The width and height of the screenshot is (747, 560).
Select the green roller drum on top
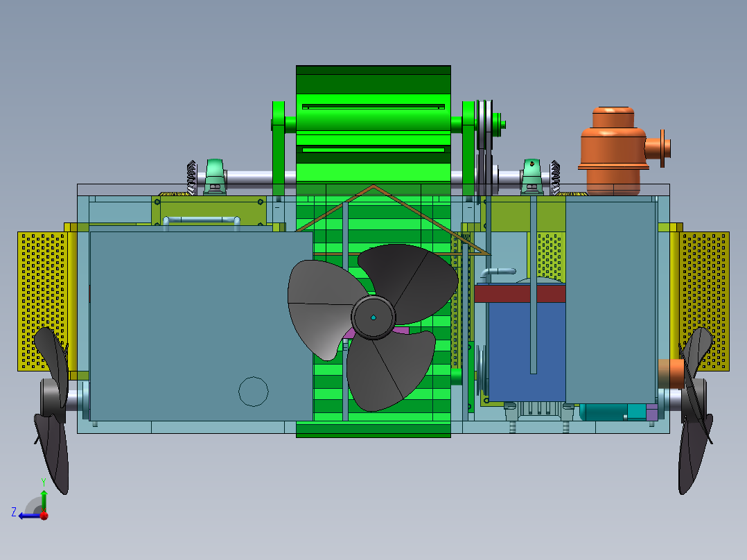point(373,124)
